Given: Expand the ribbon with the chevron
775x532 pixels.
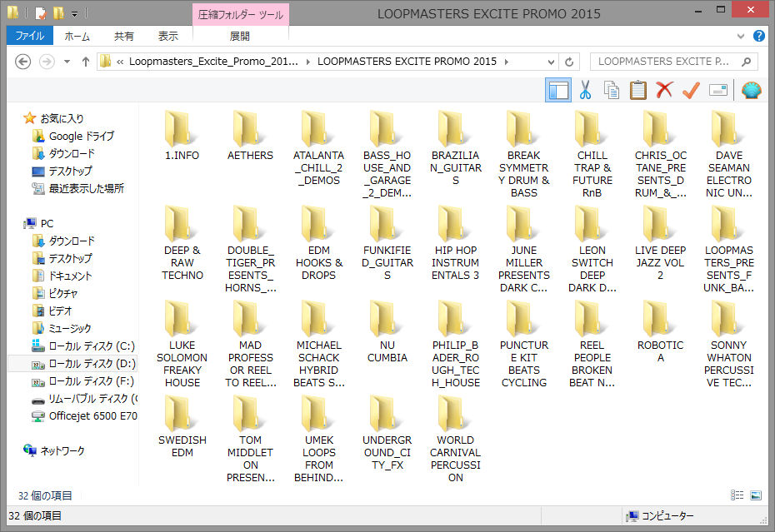Looking at the screenshot, I should pos(740,36).
